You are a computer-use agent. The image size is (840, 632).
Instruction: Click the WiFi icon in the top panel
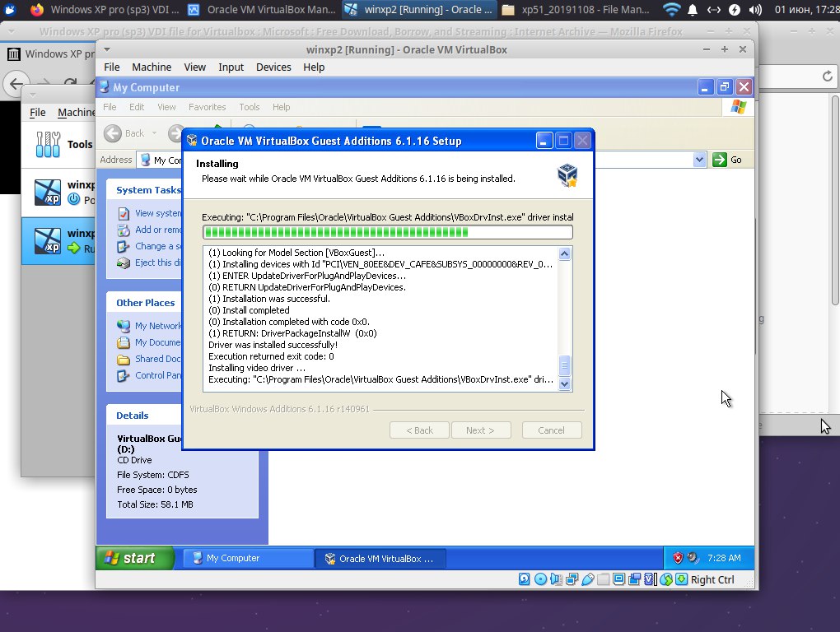pyautogui.click(x=671, y=10)
